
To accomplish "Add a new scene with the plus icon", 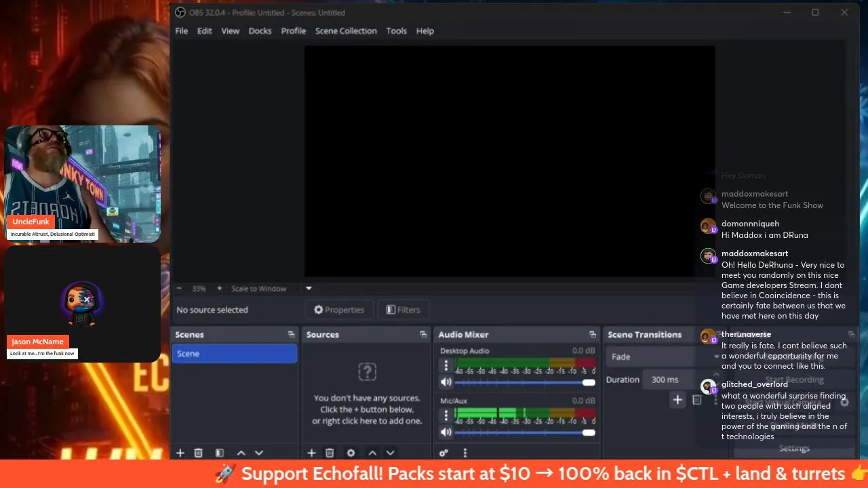I will pyautogui.click(x=180, y=453).
